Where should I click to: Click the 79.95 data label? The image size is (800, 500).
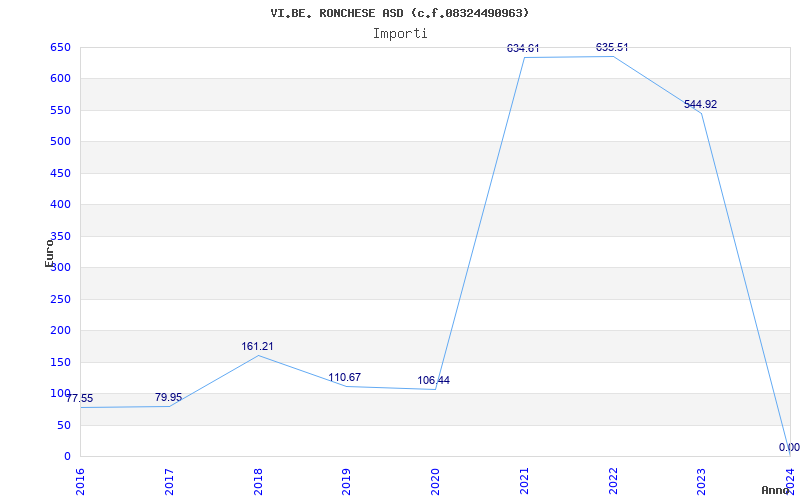coord(168,397)
